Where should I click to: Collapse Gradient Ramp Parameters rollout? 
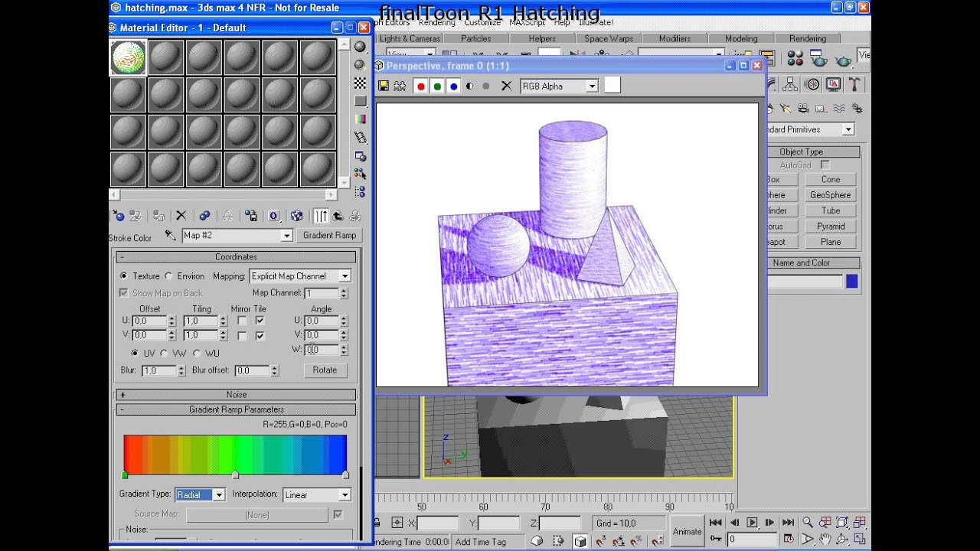[236, 409]
